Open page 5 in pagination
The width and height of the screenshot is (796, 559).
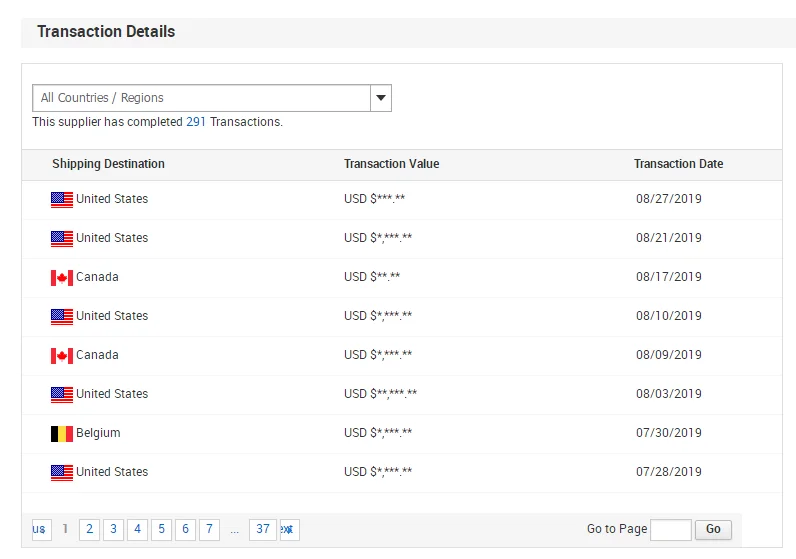point(161,529)
